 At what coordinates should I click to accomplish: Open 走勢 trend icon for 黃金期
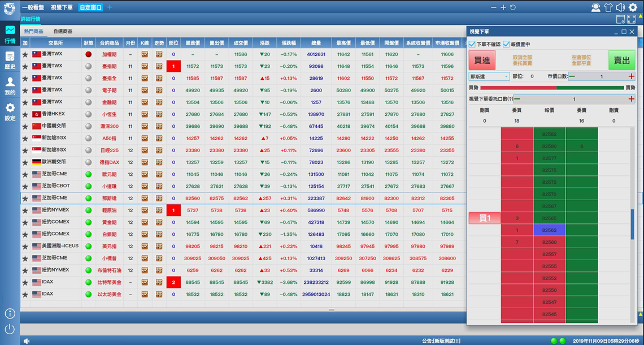(x=159, y=222)
